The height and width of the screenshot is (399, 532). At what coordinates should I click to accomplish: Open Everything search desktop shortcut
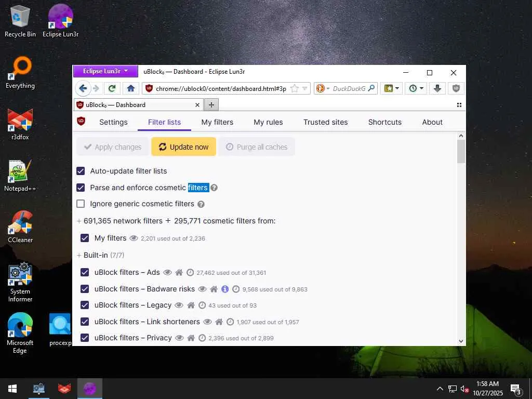(x=20, y=73)
